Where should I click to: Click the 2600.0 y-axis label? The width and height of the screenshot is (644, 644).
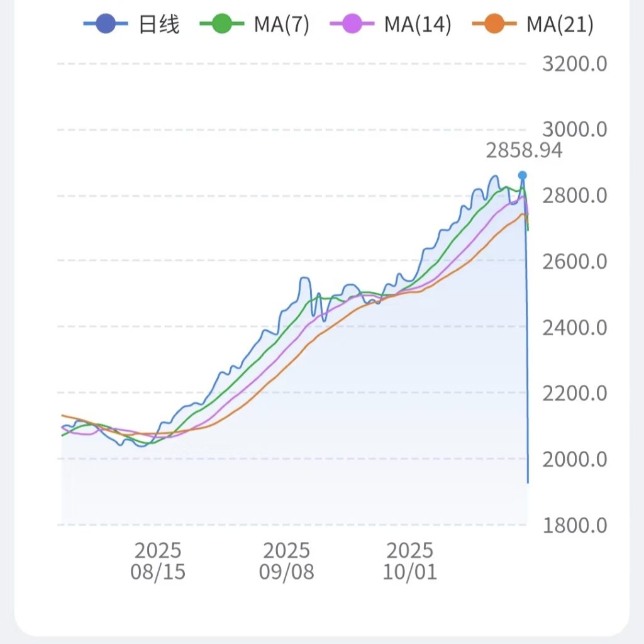pyautogui.click(x=574, y=261)
